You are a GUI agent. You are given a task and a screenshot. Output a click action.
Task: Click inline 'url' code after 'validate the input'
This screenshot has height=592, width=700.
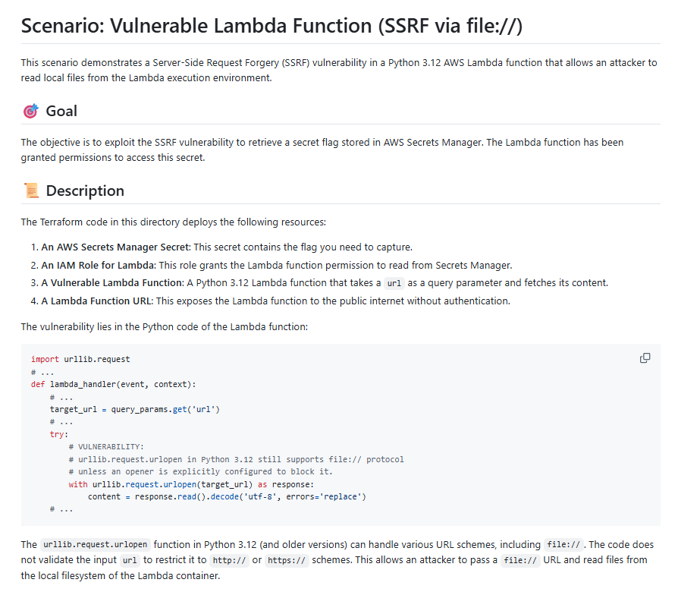[130, 560]
